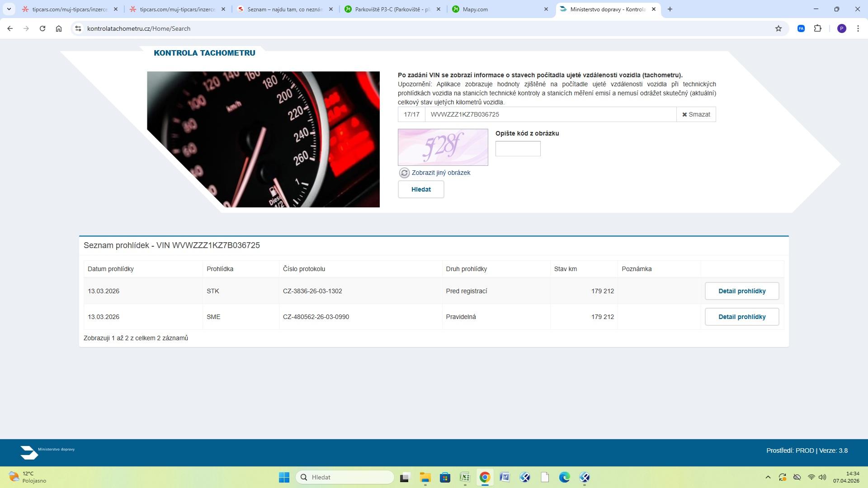Open the Chrome profile avatar
This screenshot has width=868, height=488.
[841, 28]
